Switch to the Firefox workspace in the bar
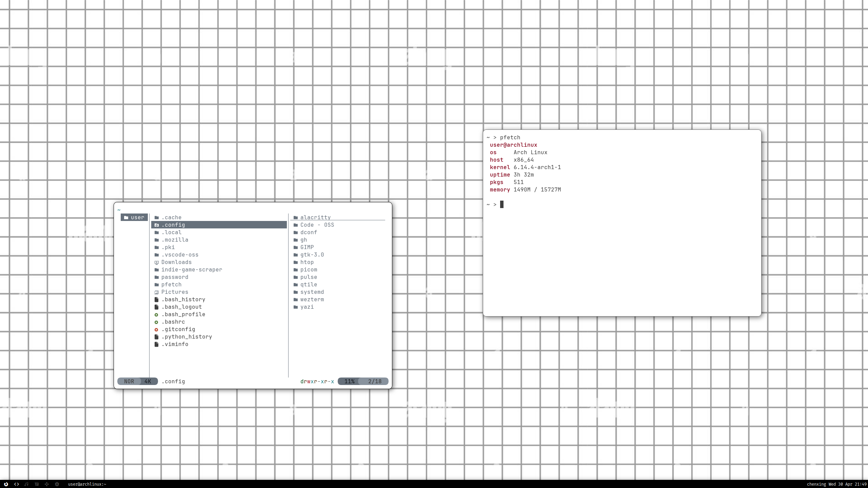 [x=6, y=484]
